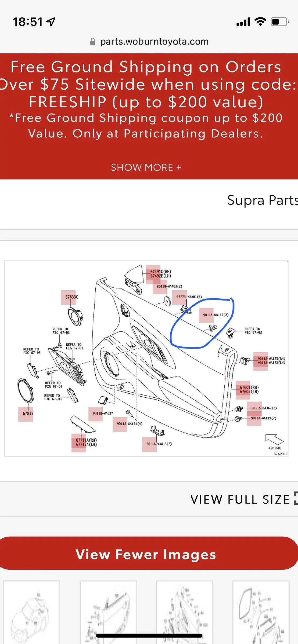The height and width of the screenshot is (644, 298).
Task: Select door panel part 67601/67602 hotspot
Action: pos(243,390)
